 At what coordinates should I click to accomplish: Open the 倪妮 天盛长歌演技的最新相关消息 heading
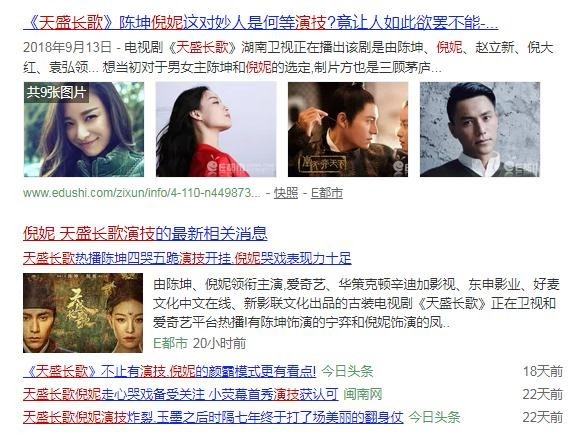[x=145, y=234]
